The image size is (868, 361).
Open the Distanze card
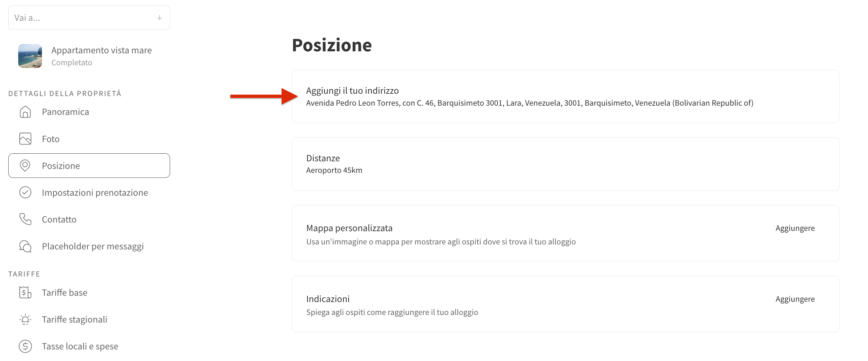(x=565, y=164)
